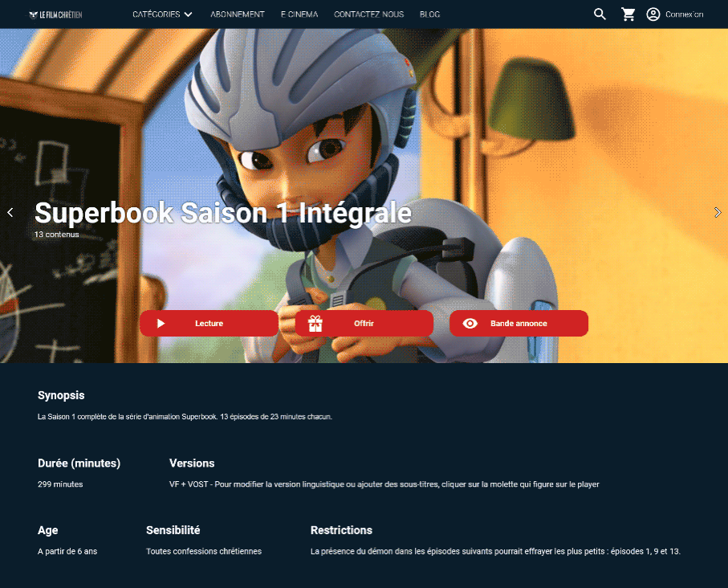Click the 'VF + VOST' versions description

[384, 484]
